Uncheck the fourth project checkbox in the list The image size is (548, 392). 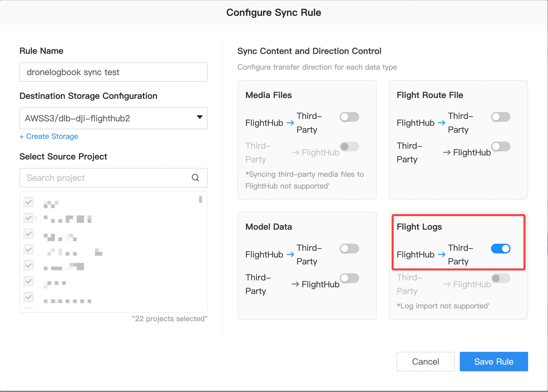[x=29, y=249]
